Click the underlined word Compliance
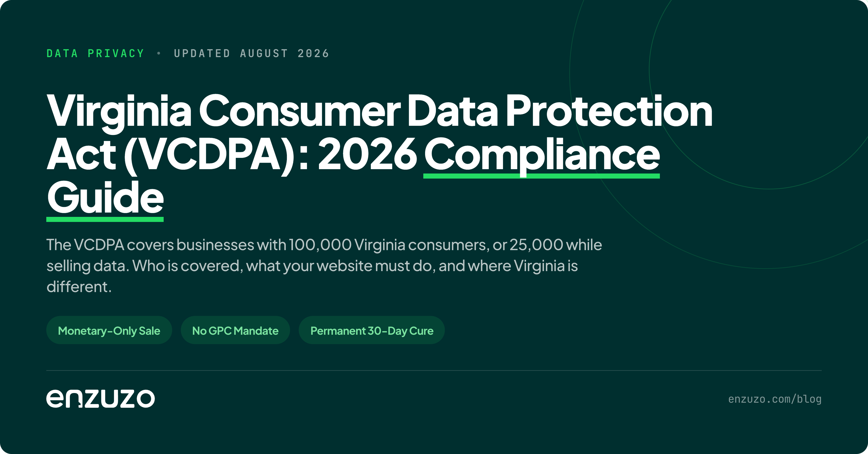The width and height of the screenshot is (868, 454). coord(542,157)
